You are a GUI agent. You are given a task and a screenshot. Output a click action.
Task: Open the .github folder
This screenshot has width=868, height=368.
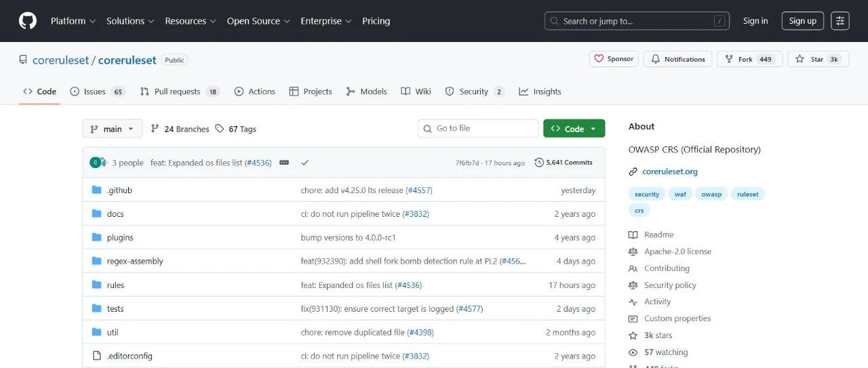tap(119, 190)
